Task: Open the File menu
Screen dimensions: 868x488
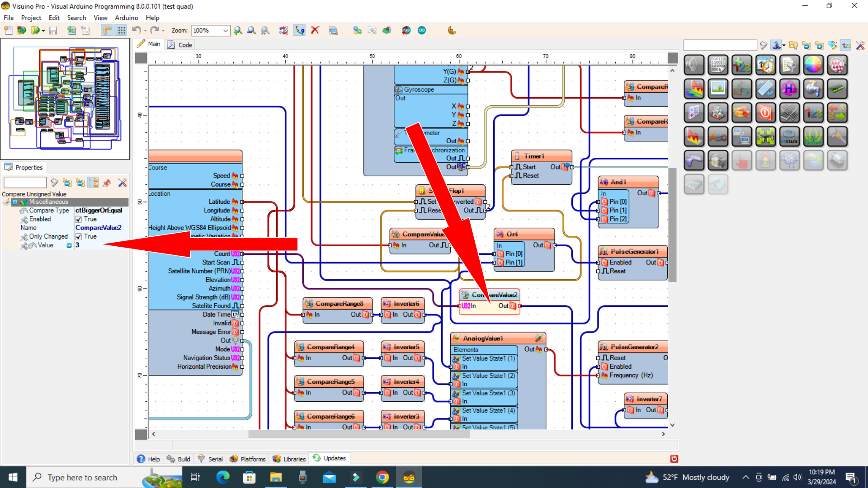Action: tap(9, 18)
